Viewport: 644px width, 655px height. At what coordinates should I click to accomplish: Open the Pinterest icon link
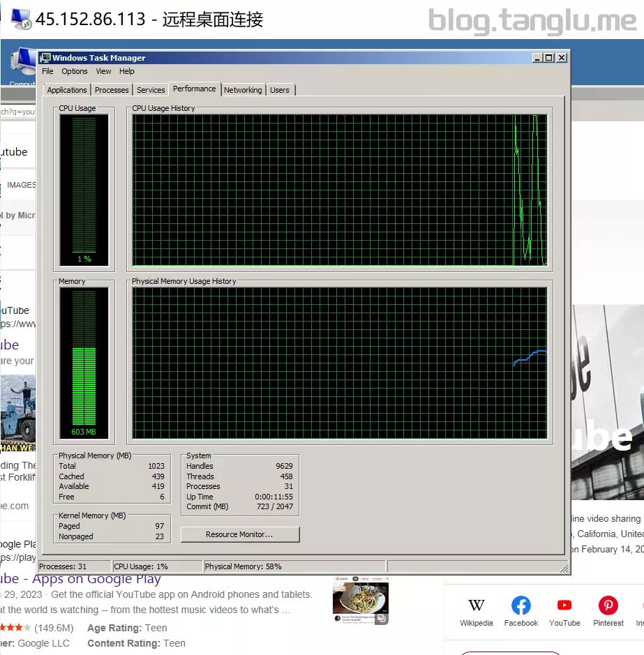pyautogui.click(x=608, y=605)
